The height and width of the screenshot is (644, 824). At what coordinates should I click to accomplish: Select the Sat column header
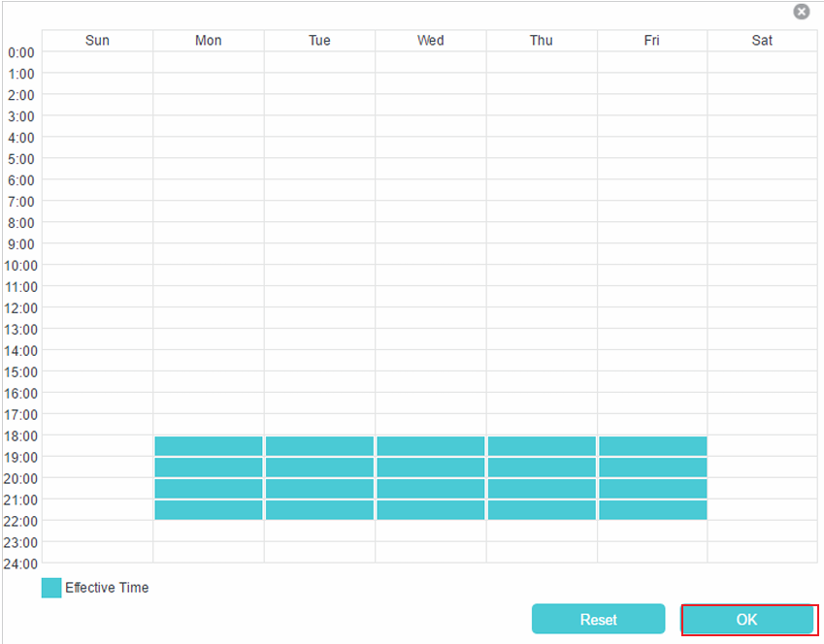click(762, 40)
